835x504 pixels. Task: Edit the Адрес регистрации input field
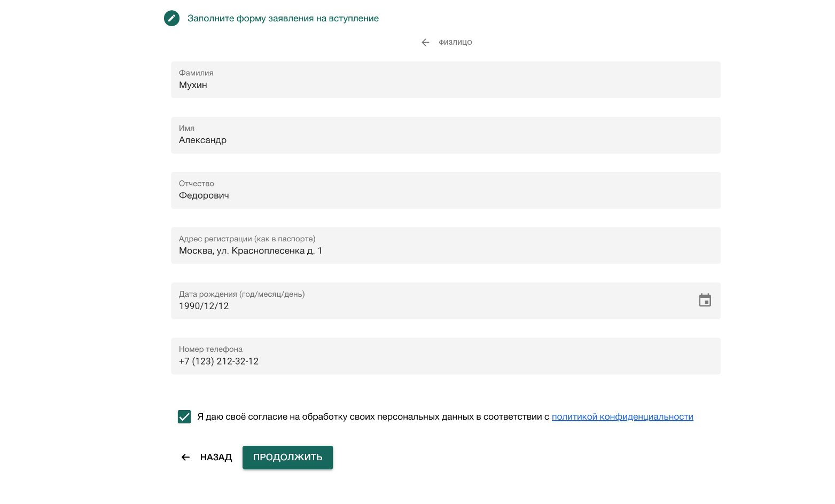(446, 251)
